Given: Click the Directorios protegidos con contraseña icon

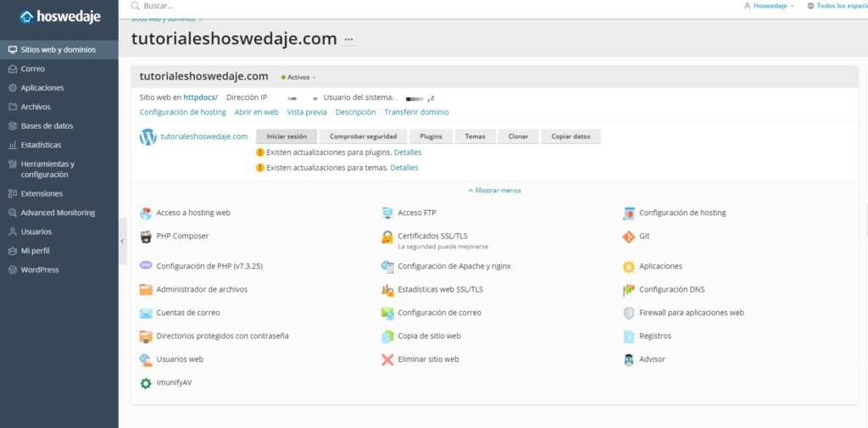Looking at the screenshot, I should pyautogui.click(x=146, y=336).
